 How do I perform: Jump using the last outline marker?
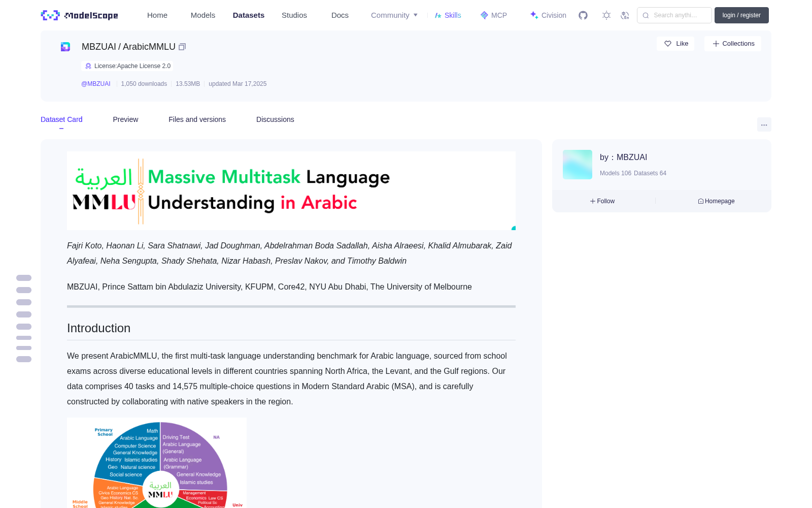(x=24, y=359)
